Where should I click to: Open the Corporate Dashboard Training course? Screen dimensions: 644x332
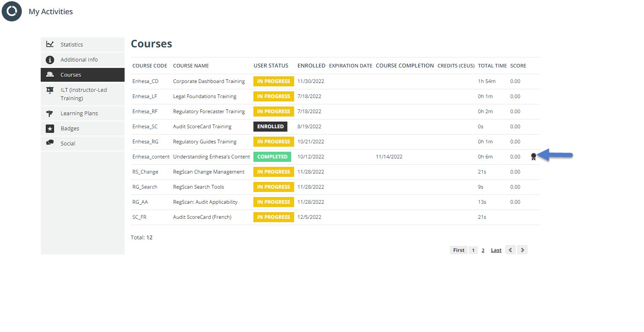click(209, 81)
